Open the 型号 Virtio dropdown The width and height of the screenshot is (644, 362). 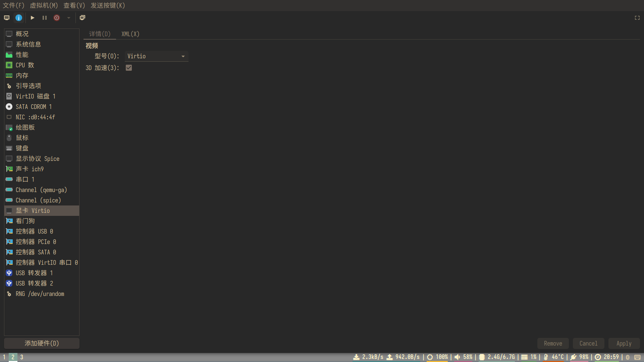(156, 56)
